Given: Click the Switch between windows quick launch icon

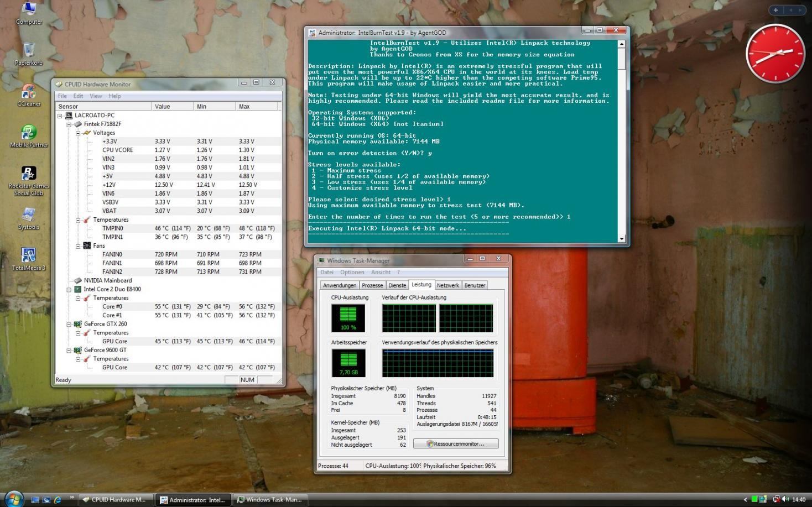Looking at the screenshot, I should [46, 500].
